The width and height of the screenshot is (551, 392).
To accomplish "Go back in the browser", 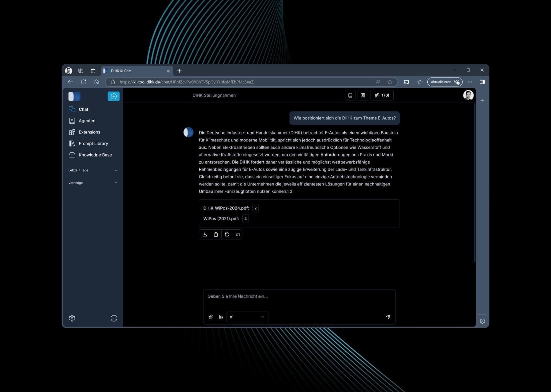I will coord(70,82).
